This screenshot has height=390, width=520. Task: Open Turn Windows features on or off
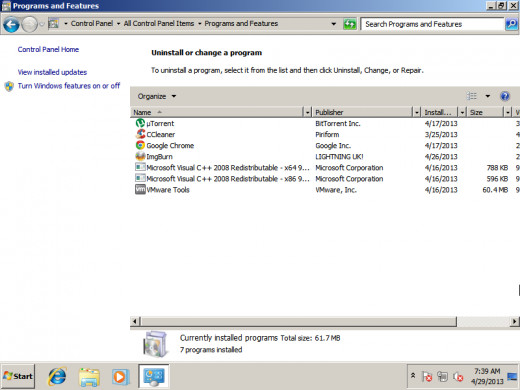(69, 86)
